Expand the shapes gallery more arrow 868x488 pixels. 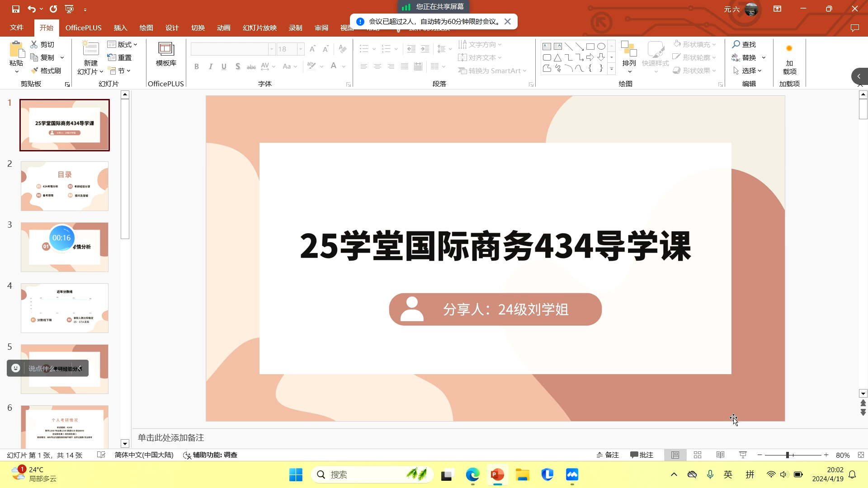[x=611, y=69]
